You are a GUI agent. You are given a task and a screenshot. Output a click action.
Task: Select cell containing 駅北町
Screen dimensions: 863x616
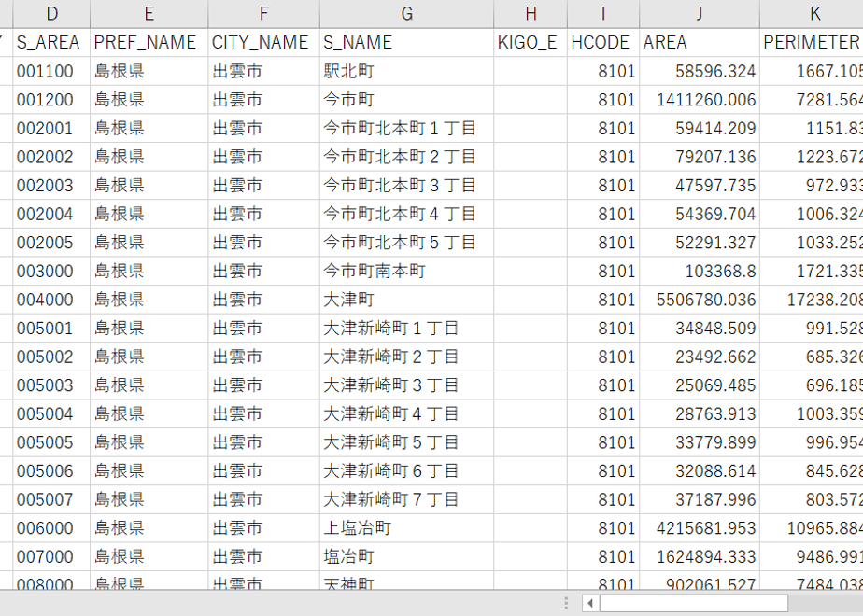[x=406, y=71]
